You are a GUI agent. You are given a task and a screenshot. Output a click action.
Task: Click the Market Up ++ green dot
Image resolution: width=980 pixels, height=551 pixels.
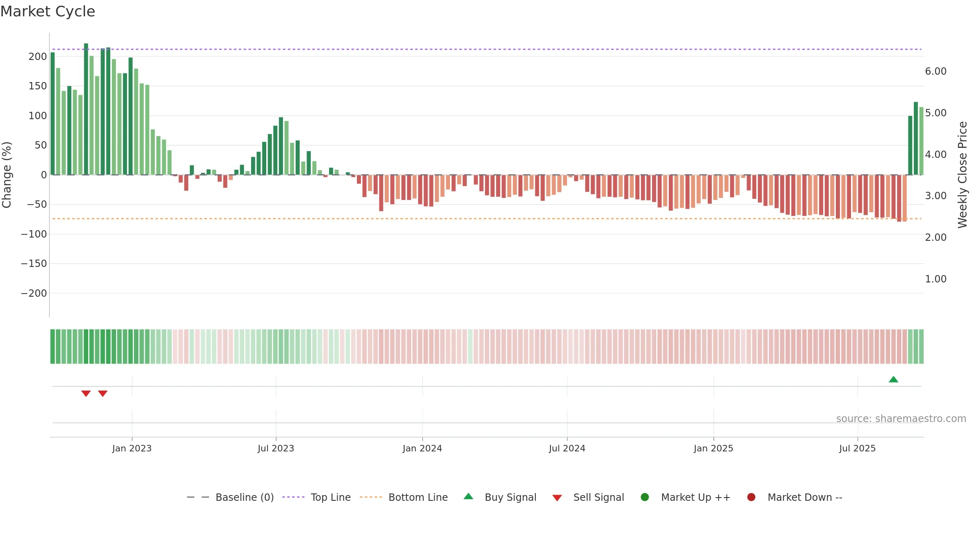[645, 497]
